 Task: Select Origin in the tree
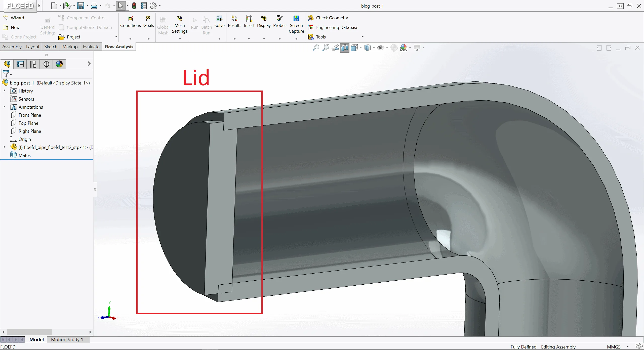coord(25,139)
